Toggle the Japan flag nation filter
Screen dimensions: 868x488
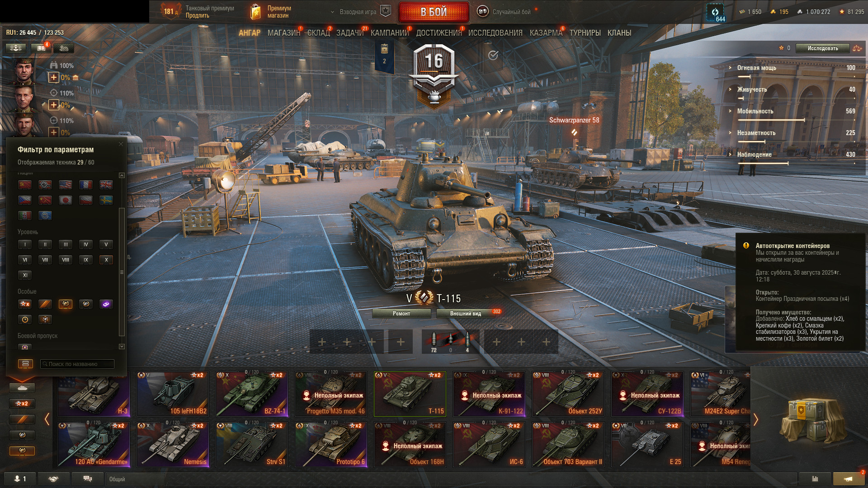coord(66,200)
